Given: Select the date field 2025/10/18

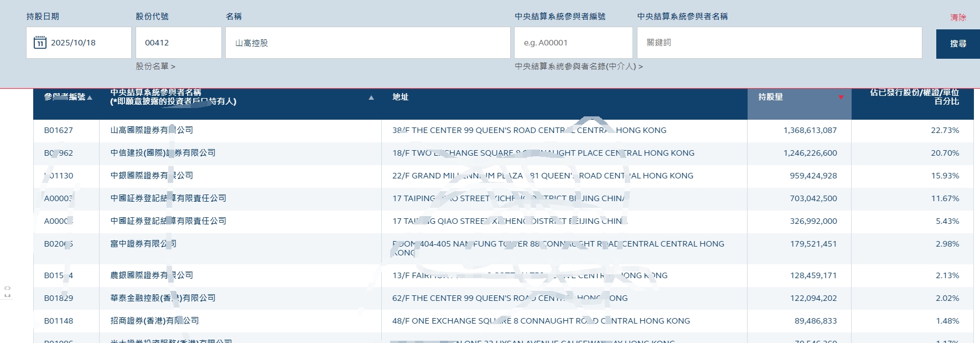Looking at the screenshot, I should pos(79,43).
